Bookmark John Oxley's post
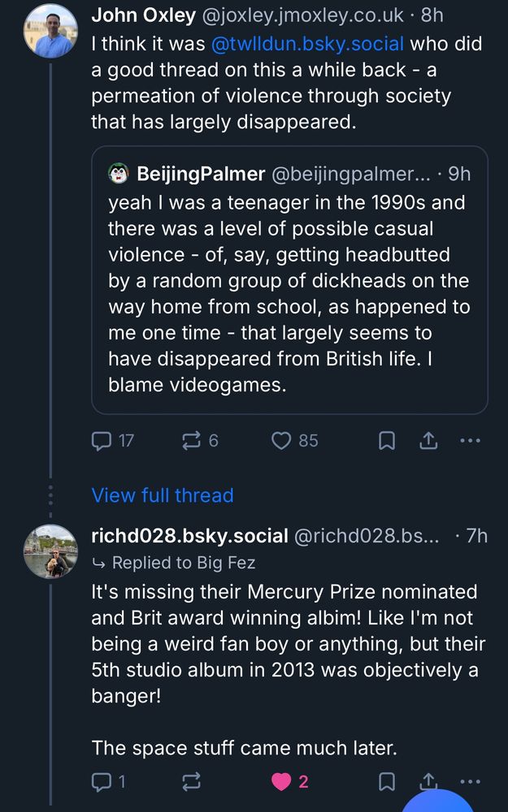Screen dimensions: 508x812 pyautogui.click(x=388, y=441)
